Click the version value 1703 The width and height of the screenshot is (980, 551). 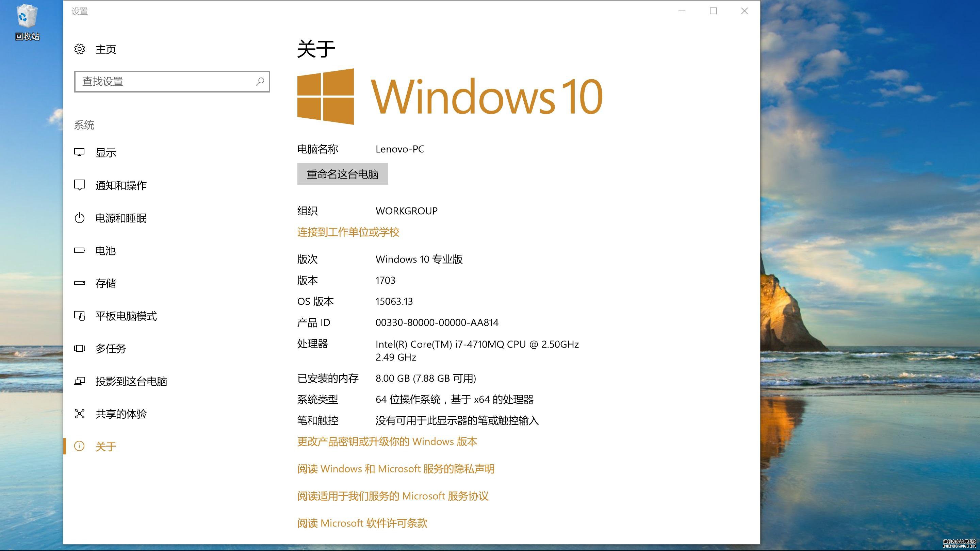386,280
